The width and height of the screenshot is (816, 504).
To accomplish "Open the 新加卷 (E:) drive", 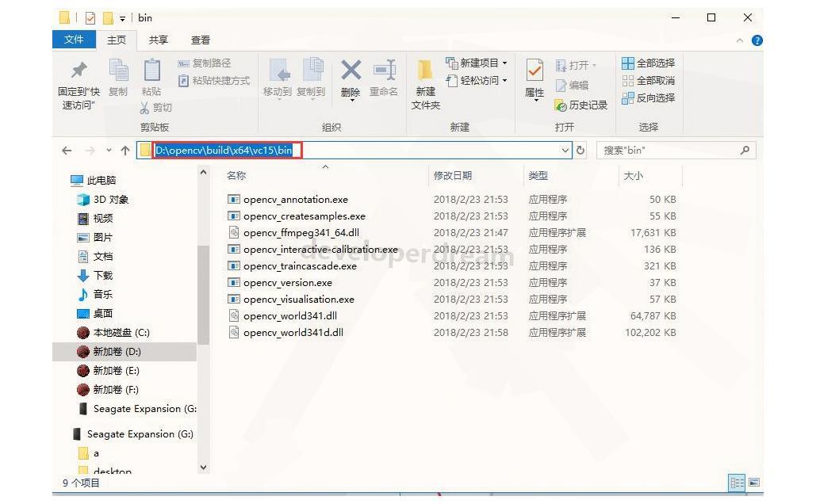I will point(108,370).
